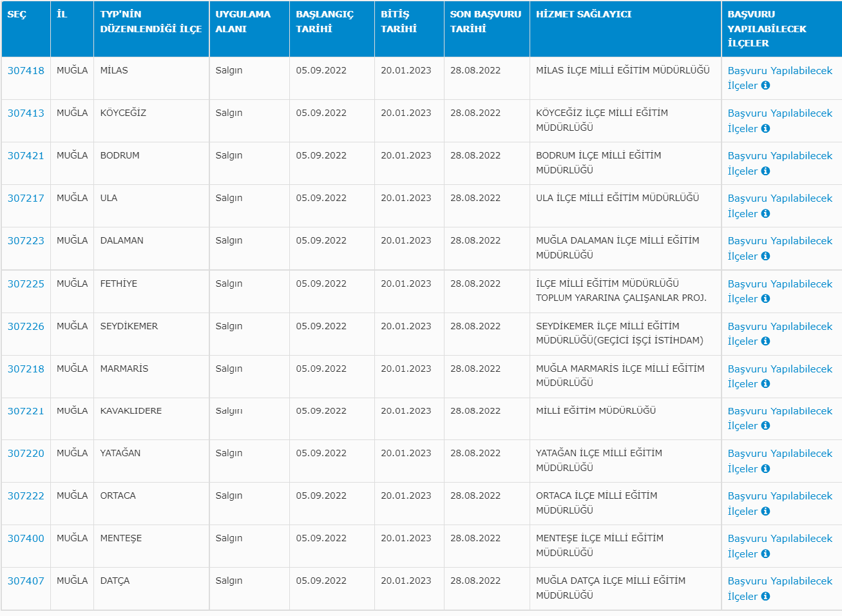View Başvuru Yapılabilecek İlçeler for ORTACA
The image size is (842, 616).
(x=780, y=496)
